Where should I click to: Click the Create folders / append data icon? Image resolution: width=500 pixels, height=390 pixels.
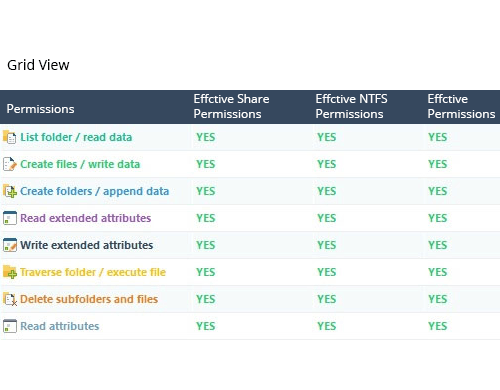(10, 191)
